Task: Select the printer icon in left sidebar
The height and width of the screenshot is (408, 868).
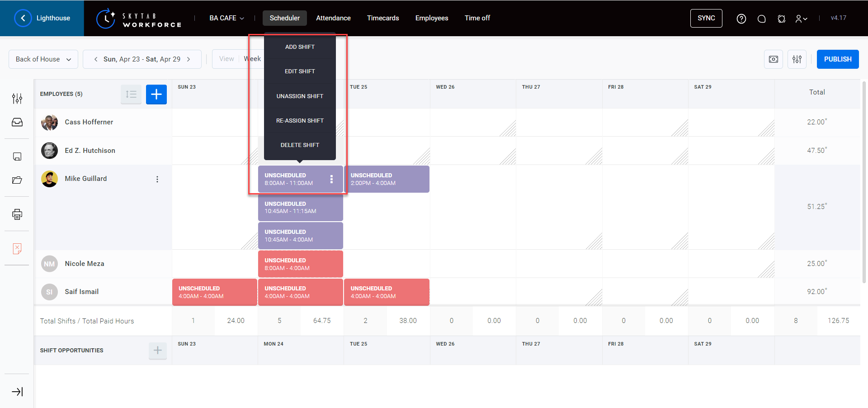Action: tap(17, 214)
